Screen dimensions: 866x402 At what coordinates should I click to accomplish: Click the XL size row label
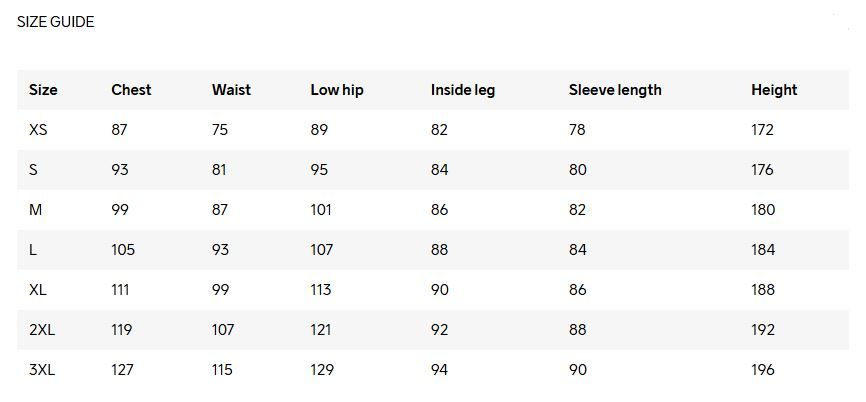click(38, 289)
